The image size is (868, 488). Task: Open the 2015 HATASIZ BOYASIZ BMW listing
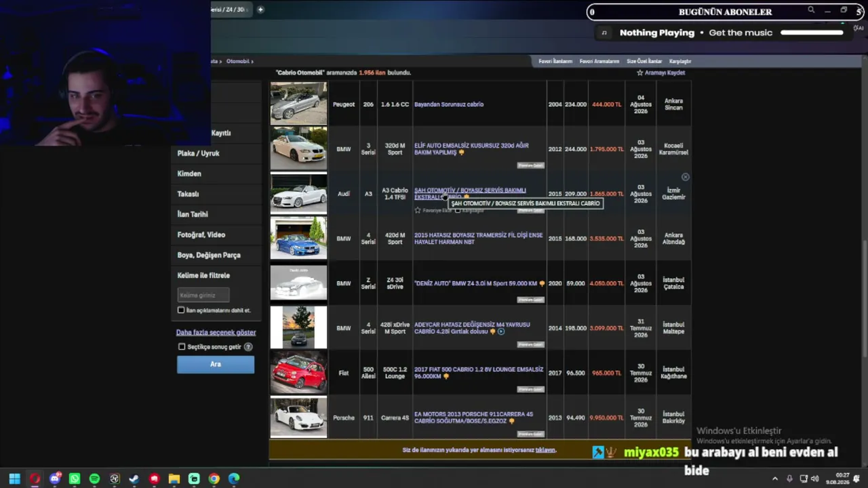click(479, 238)
